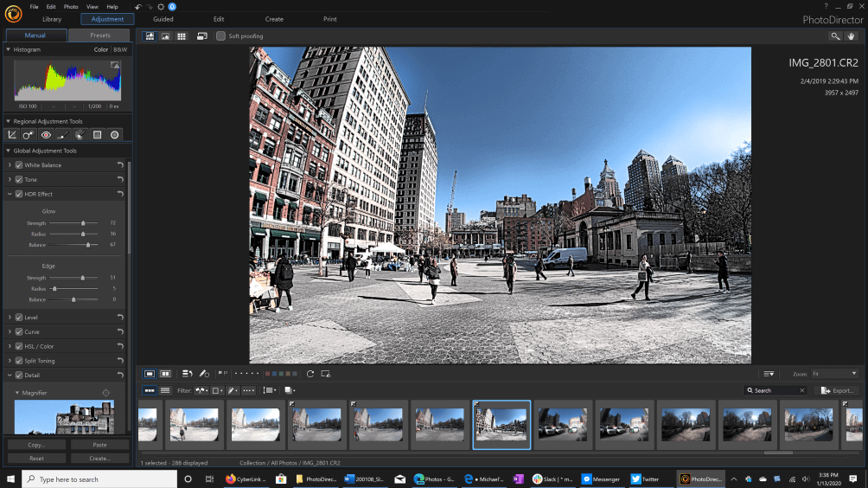Click the Export button
The height and width of the screenshot is (488, 868).
(x=838, y=391)
